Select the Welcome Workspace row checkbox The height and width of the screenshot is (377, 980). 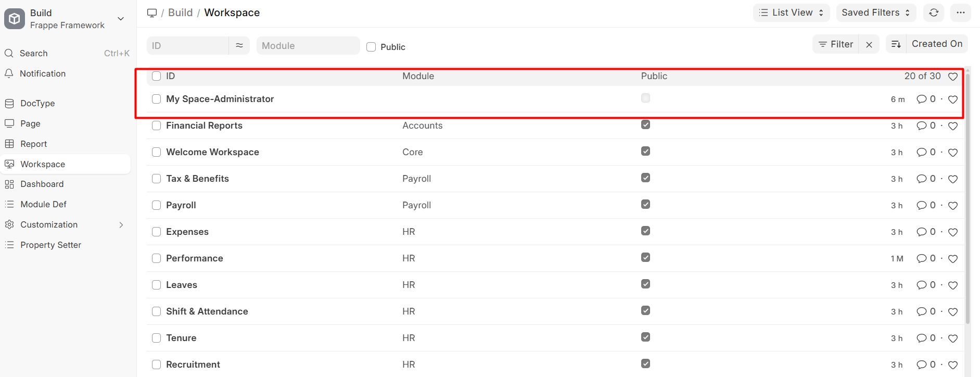156,152
